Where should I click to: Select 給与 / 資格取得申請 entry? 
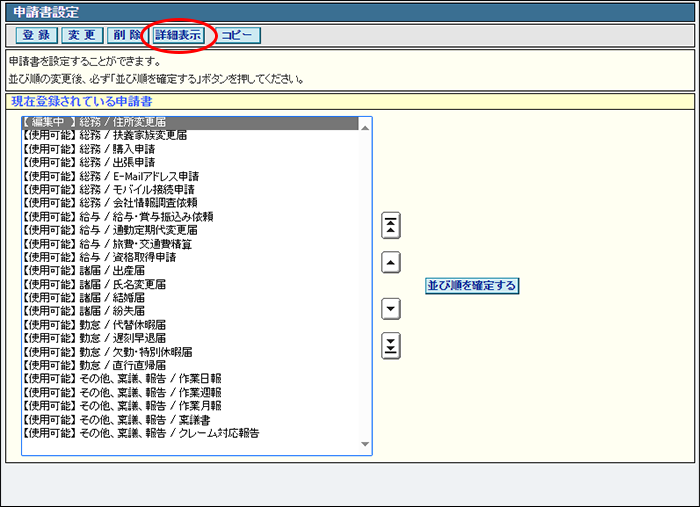(190, 258)
